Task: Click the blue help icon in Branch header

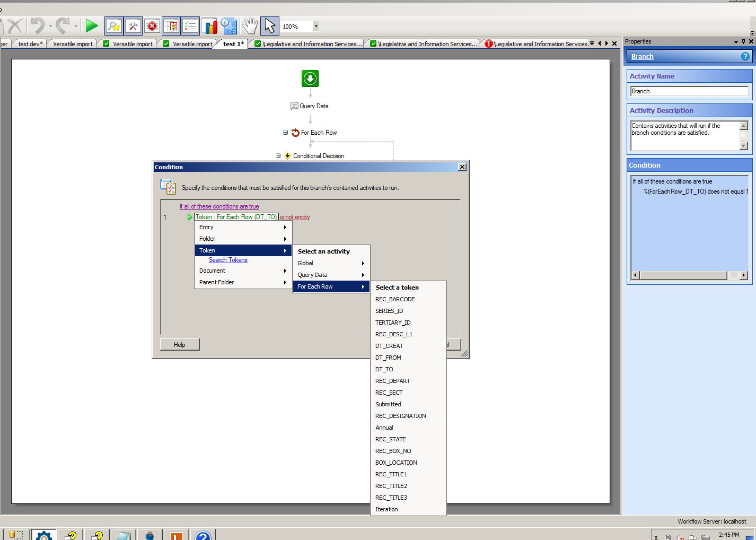Action: click(745, 56)
